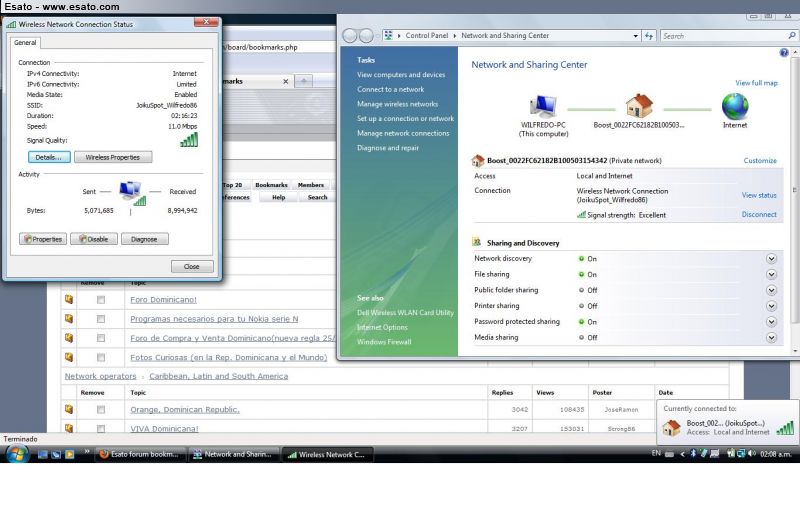The width and height of the screenshot is (800, 511).
Task: Open Dell Wireless WLAN Card Utility
Action: [x=405, y=313]
